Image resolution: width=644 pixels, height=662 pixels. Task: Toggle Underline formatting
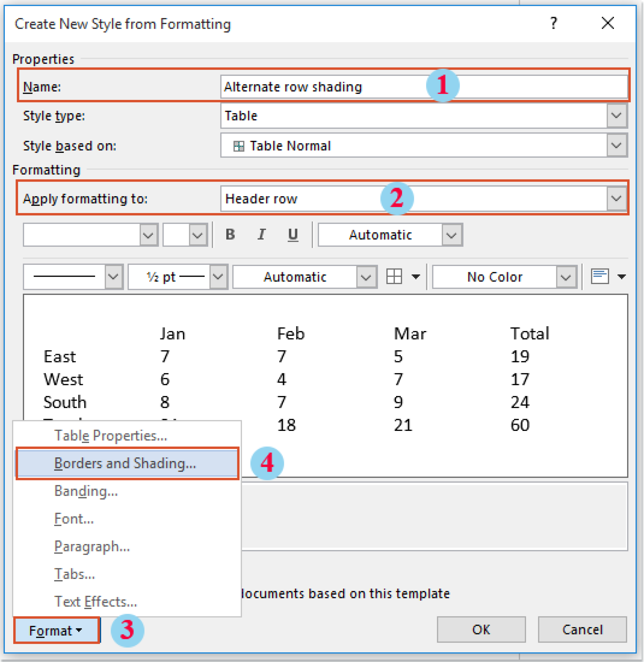[292, 235]
